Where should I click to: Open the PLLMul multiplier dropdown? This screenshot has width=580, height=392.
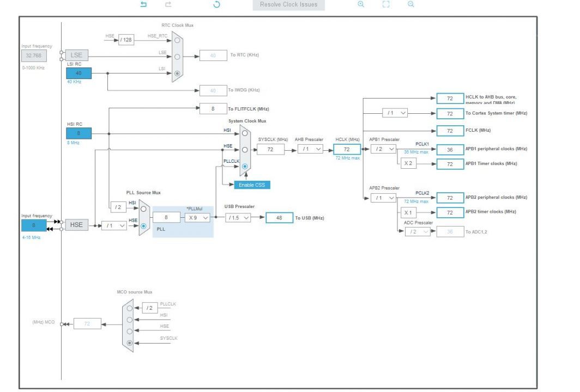197,217
